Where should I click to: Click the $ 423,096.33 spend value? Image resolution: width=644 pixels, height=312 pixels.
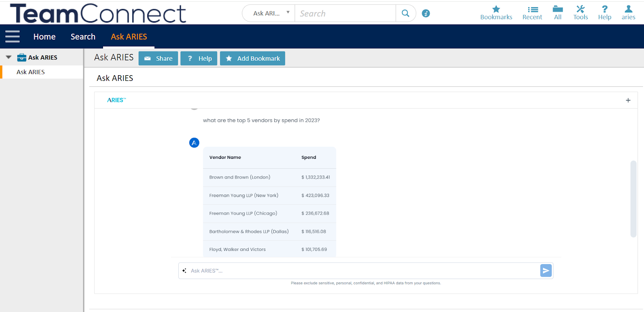click(315, 195)
